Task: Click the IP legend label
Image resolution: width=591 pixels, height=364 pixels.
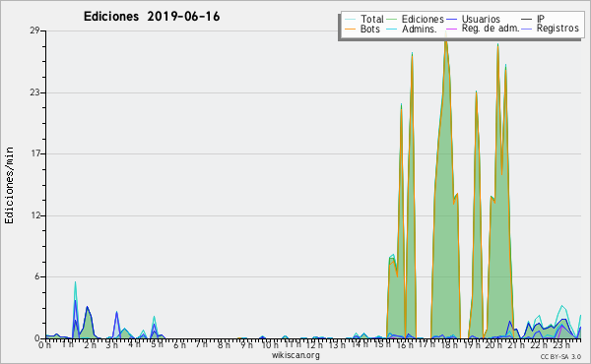Action: point(541,19)
